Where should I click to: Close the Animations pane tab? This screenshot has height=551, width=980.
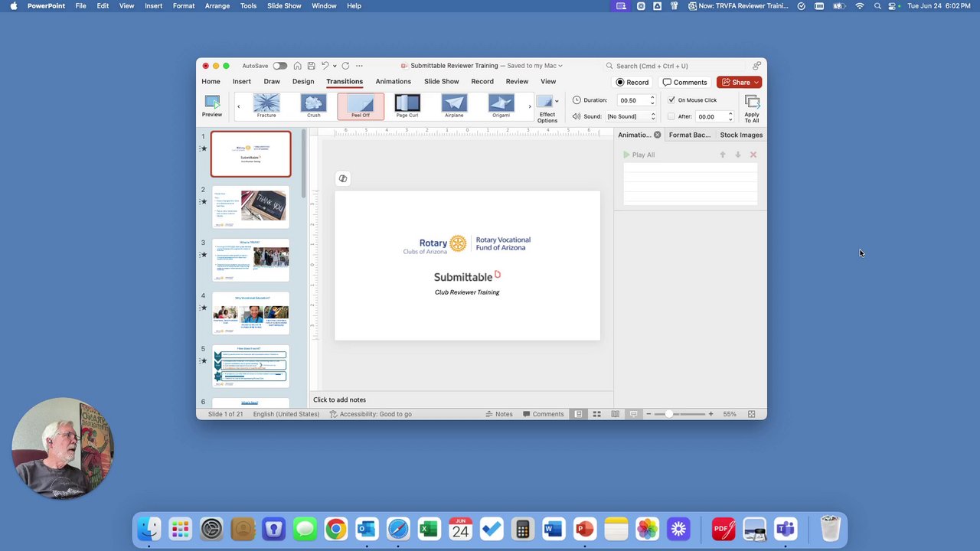pyautogui.click(x=657, y=135)
